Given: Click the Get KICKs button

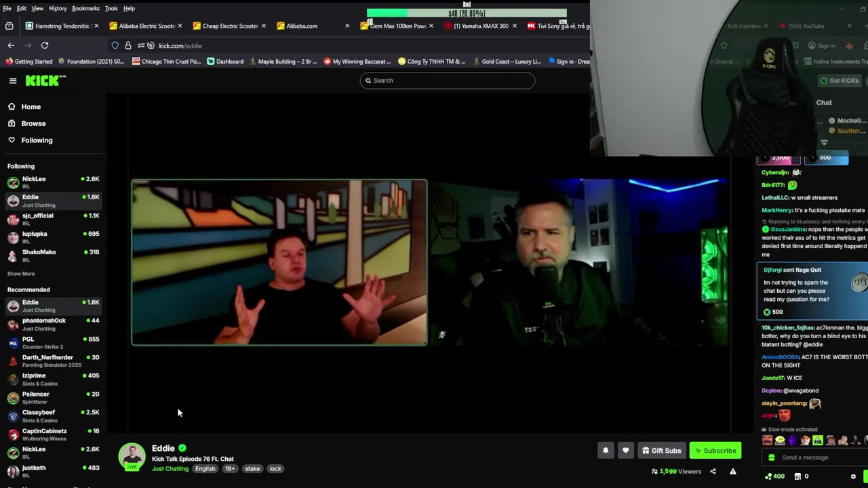Looking at the screenshot, I should pos(840,81).
